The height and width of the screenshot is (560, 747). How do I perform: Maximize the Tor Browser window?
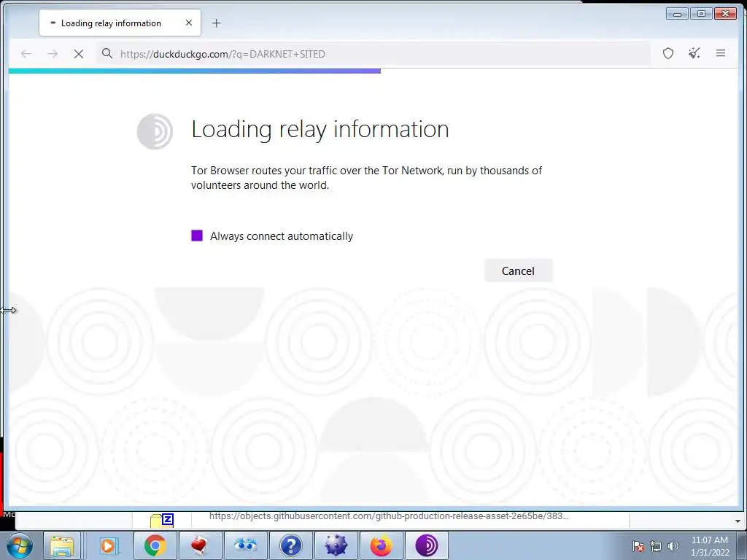pyautogui.click(x=701, y=13)
